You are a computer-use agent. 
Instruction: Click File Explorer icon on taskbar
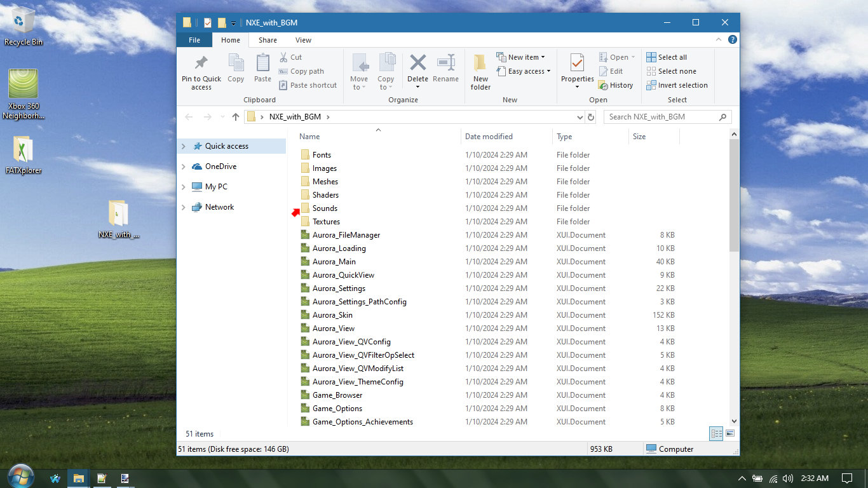pos(78,478)
